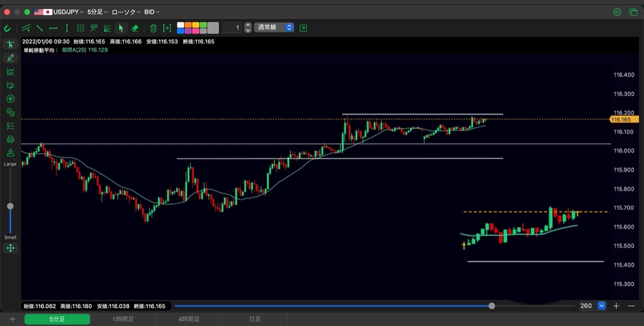Pick the green color swatch

pos(203,25)
